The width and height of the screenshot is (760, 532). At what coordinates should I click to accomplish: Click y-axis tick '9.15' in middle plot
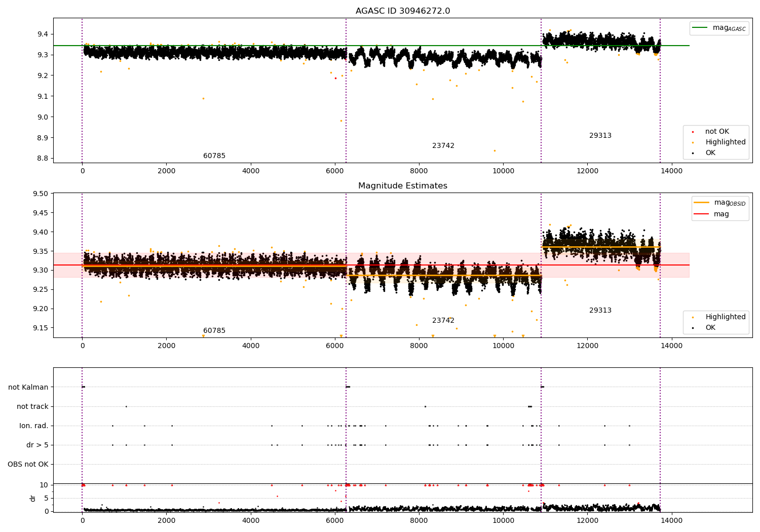point(41,328)
